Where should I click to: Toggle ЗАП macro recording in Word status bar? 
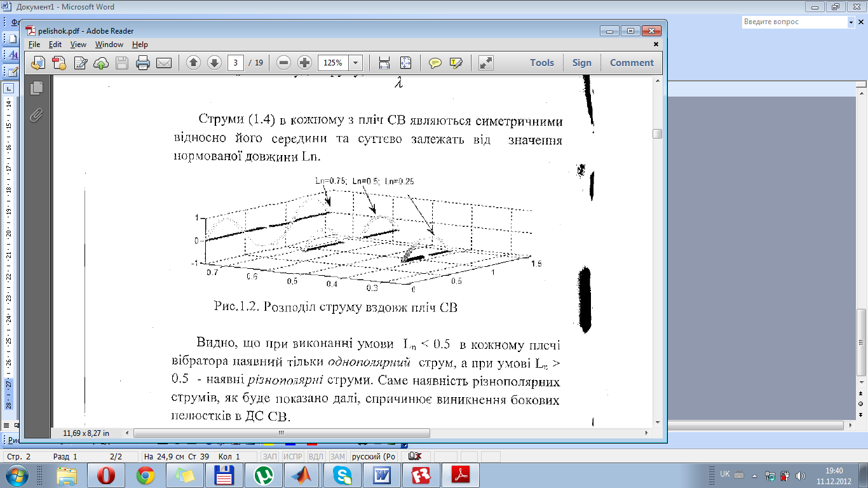[x=269, y=457]
